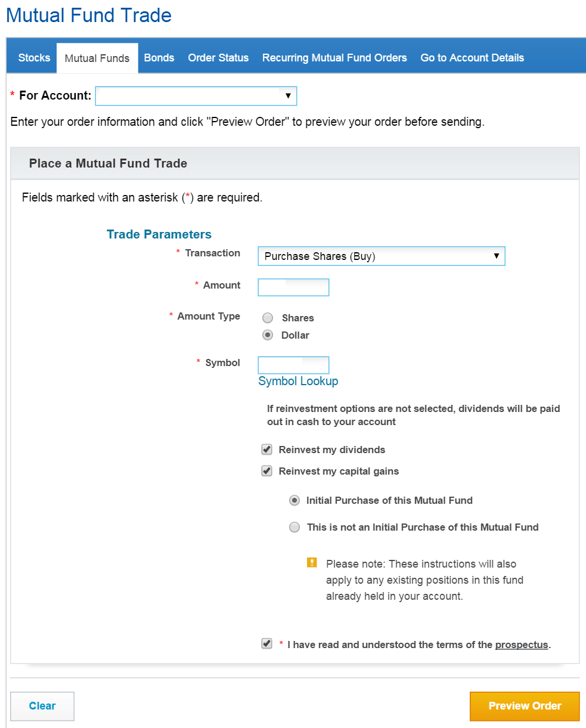The image size is (586, 728).
Task: Open Recurring Mutual Fund Orders tab
Action: (x=334, y=58)
